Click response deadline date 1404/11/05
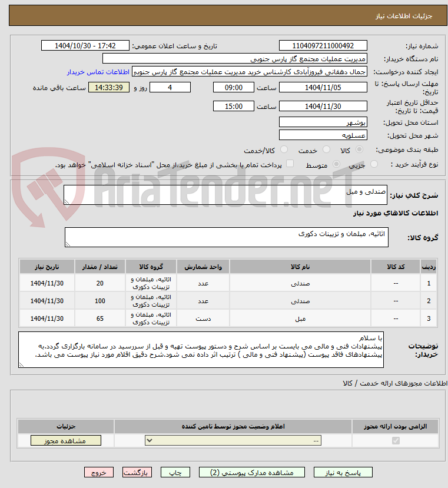Screen dimensions: 448x488 323,88
